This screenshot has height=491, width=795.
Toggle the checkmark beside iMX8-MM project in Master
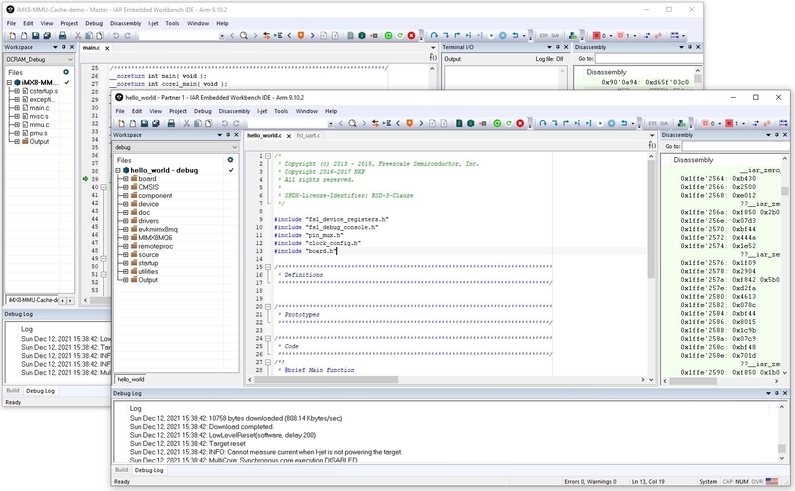click(66, 82)
